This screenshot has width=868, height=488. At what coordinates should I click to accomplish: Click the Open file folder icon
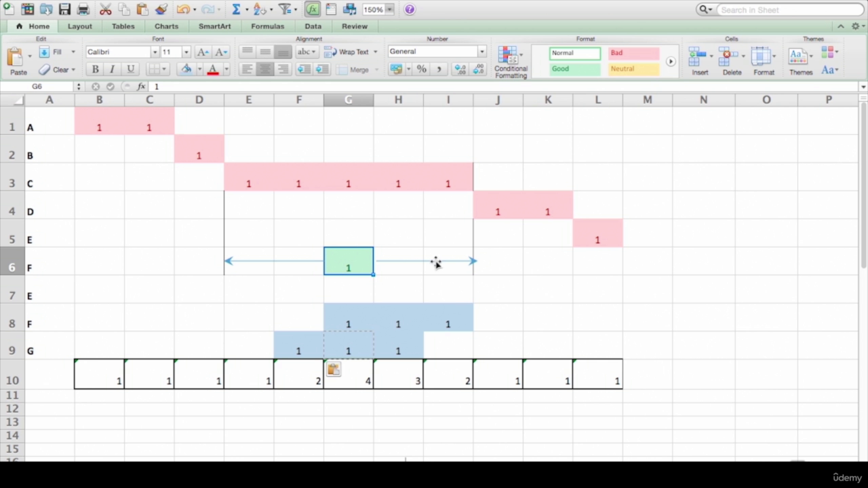(46, 9)
